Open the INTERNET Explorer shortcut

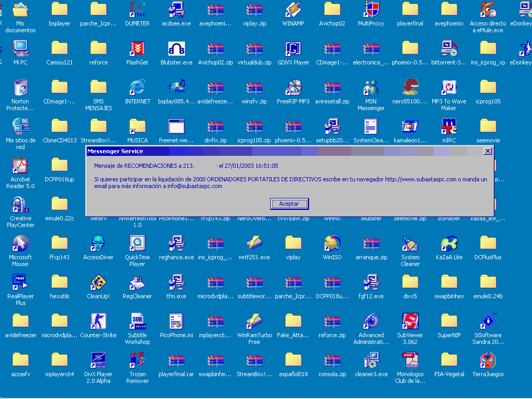(137, 87)
